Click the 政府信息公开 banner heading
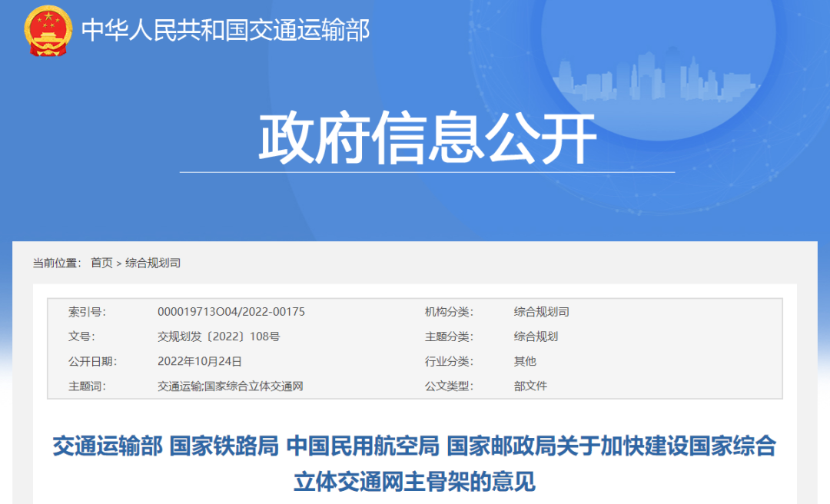The image size is (830, 504). (427, 138)
